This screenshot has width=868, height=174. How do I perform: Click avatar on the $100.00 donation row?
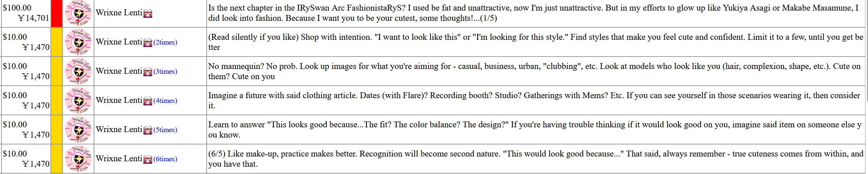pos(78,13)
